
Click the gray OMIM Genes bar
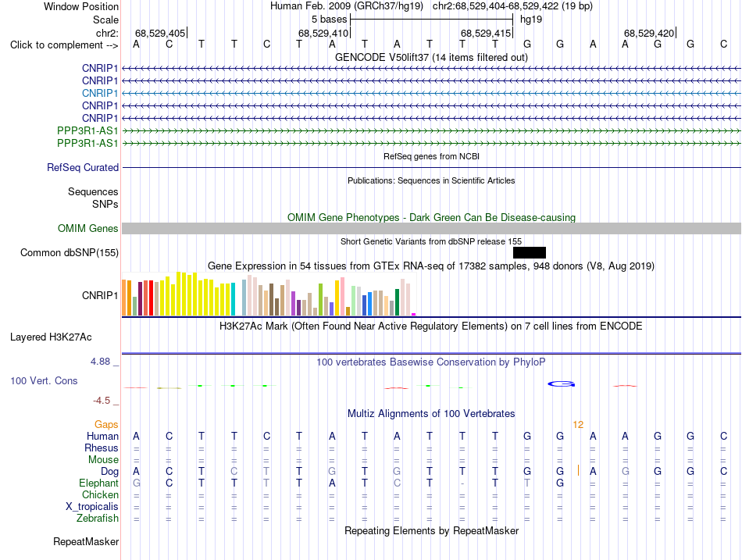[432, 229]
